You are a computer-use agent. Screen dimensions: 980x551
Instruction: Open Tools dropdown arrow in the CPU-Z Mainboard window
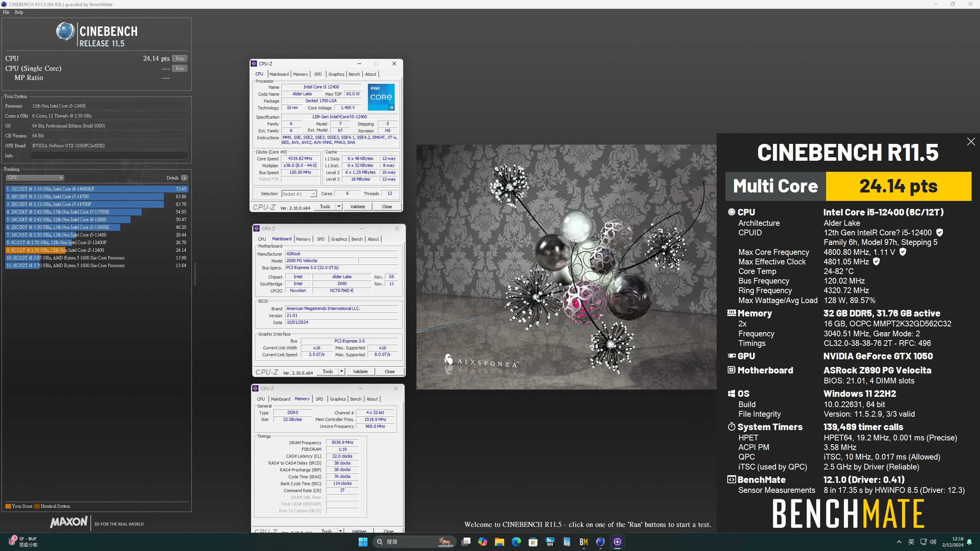[341, 372]
